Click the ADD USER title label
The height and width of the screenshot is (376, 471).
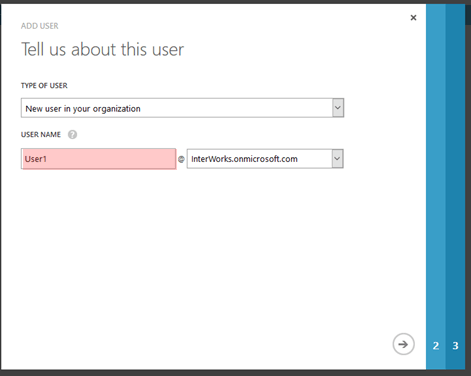[40, 26]
